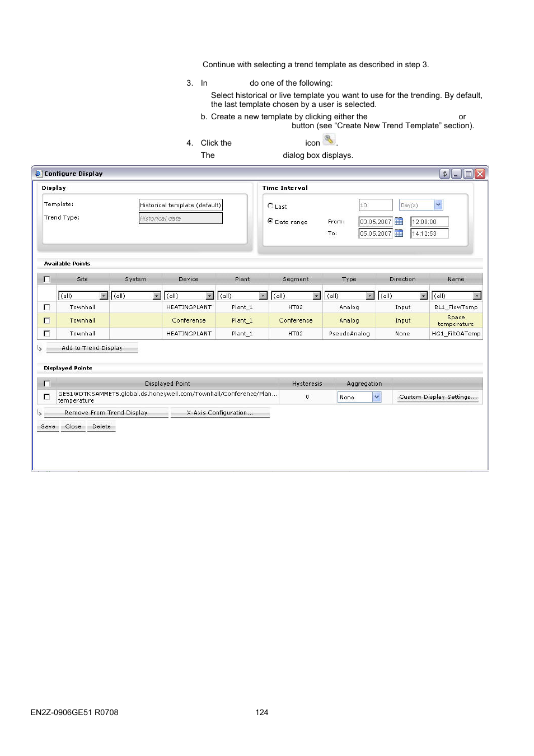Click the Name column header

456,279
